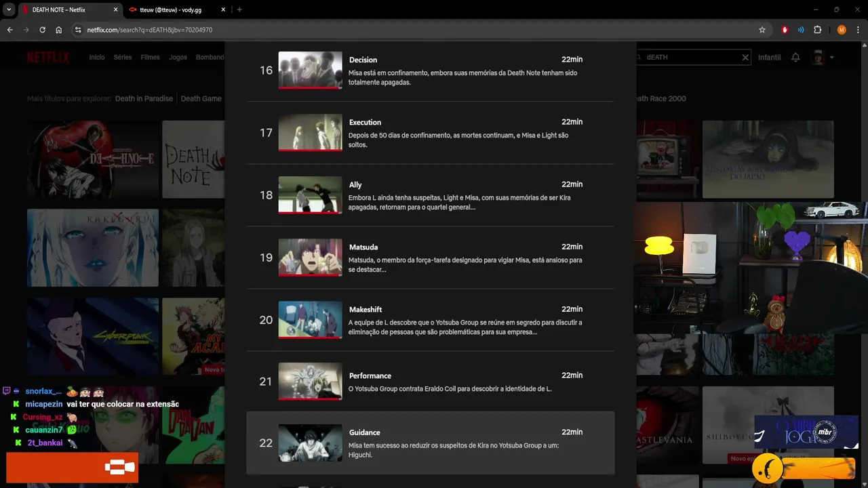
Task: Open the Início menu item
Action: (97, 57)
